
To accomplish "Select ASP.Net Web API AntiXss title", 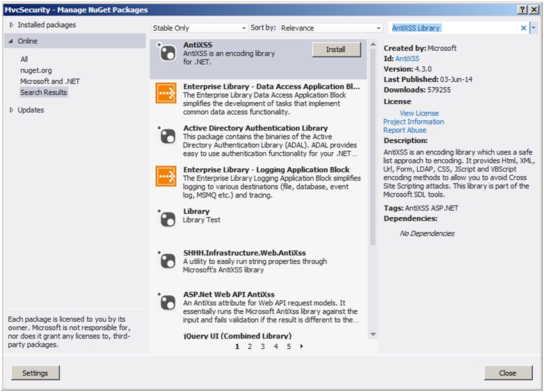I will [x=229, y=295].
